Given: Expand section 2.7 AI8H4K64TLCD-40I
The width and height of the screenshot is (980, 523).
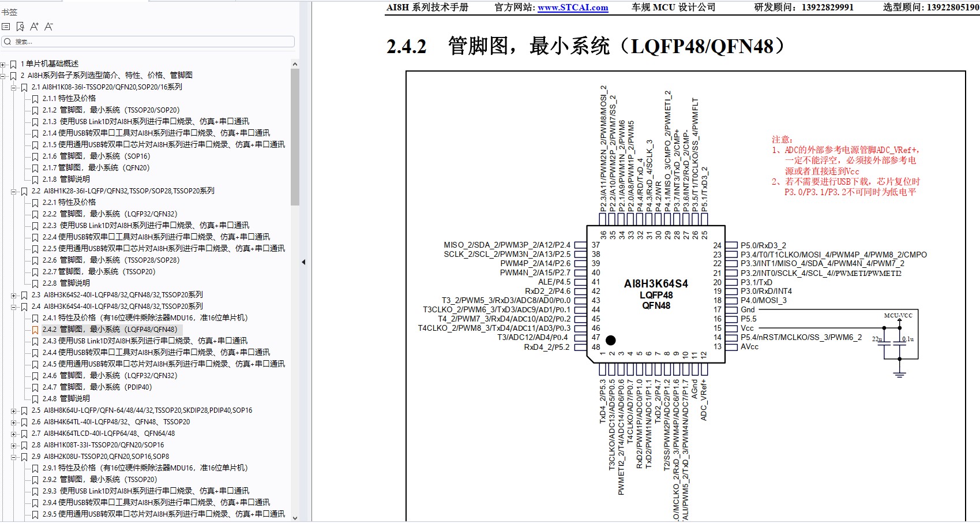Looking at the screenshot, I should [x=14, y=434].
